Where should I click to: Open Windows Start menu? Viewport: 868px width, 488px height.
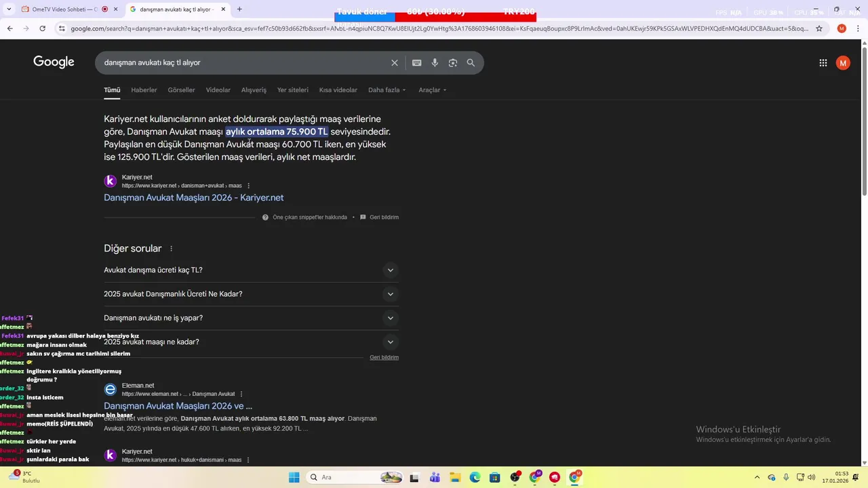coord(294,477)
